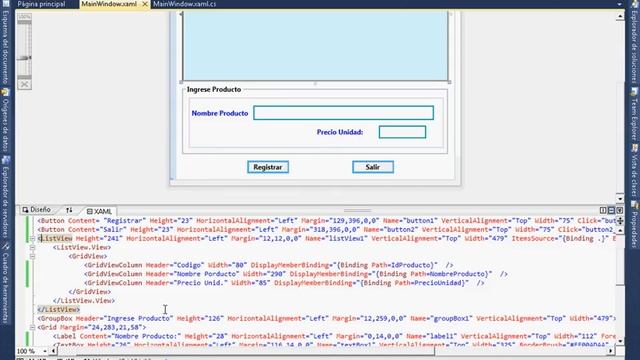Select the Nombre Producto label in the designer
640x360 pixels.
220,113
